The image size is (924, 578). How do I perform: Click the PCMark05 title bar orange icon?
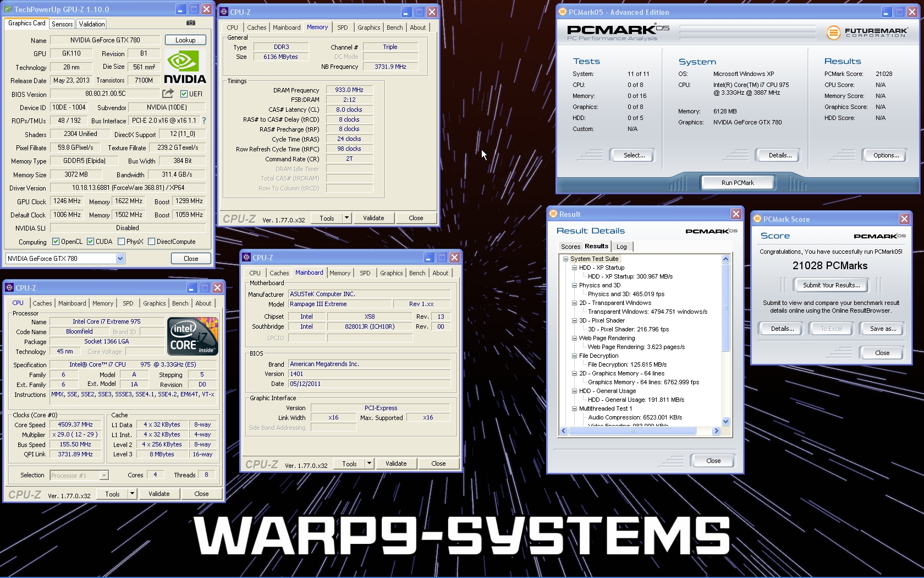point(562,12)
